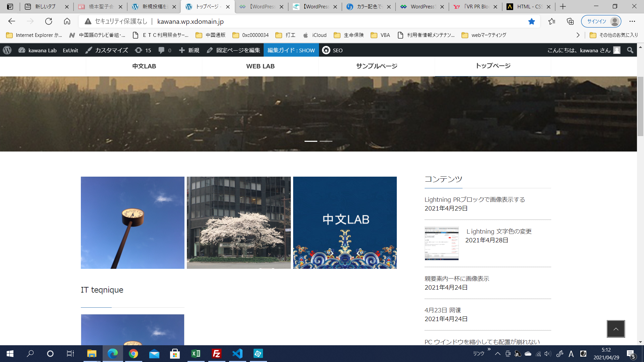644x362 pixels.
Task: Open the Lightning 文字色の変更 article link
Action: pos(498,231)
